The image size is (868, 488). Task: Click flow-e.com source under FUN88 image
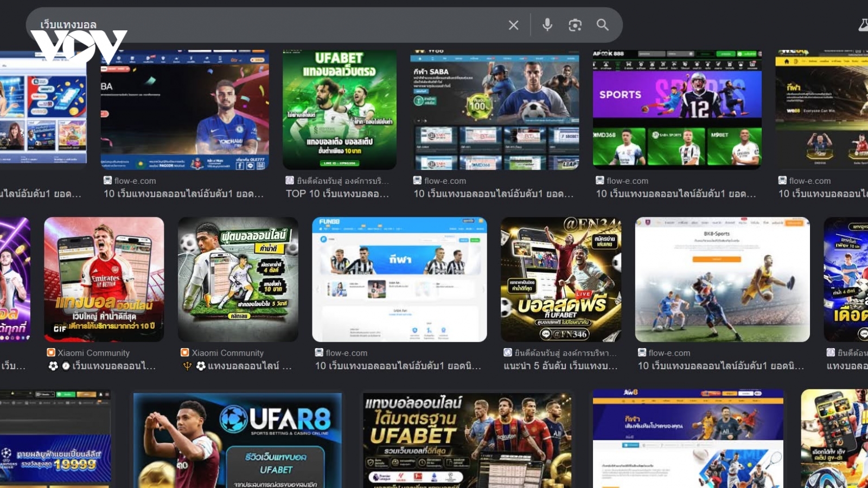click(347, 353)
